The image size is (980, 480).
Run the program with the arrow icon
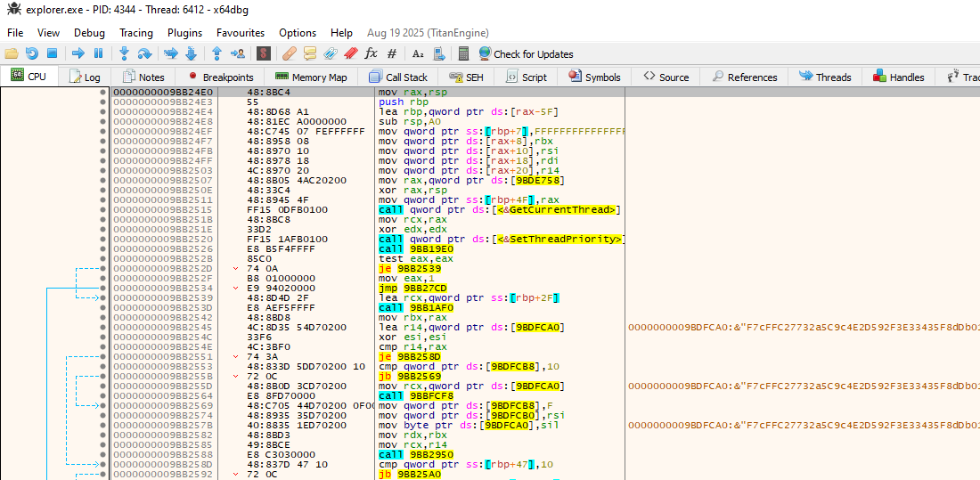[x=78, y=53]
